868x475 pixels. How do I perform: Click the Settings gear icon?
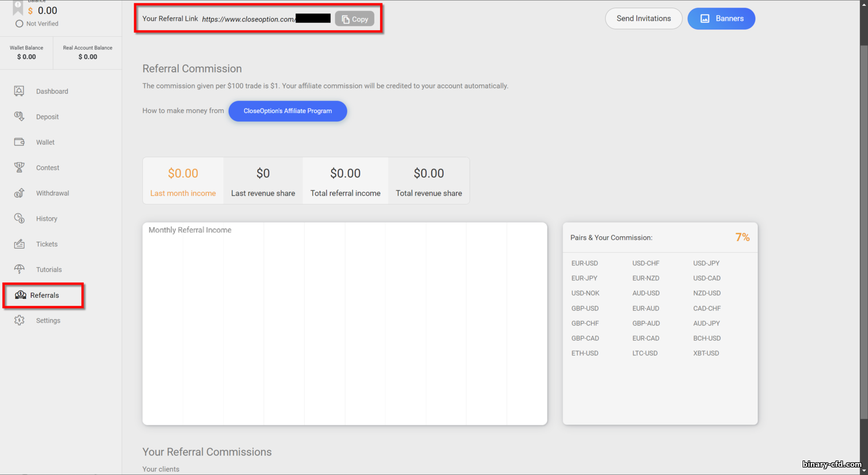19,320
